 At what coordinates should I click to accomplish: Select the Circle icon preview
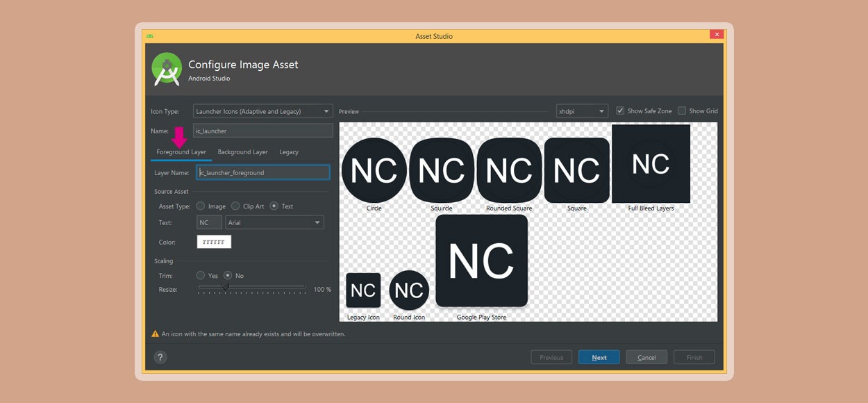374,170
